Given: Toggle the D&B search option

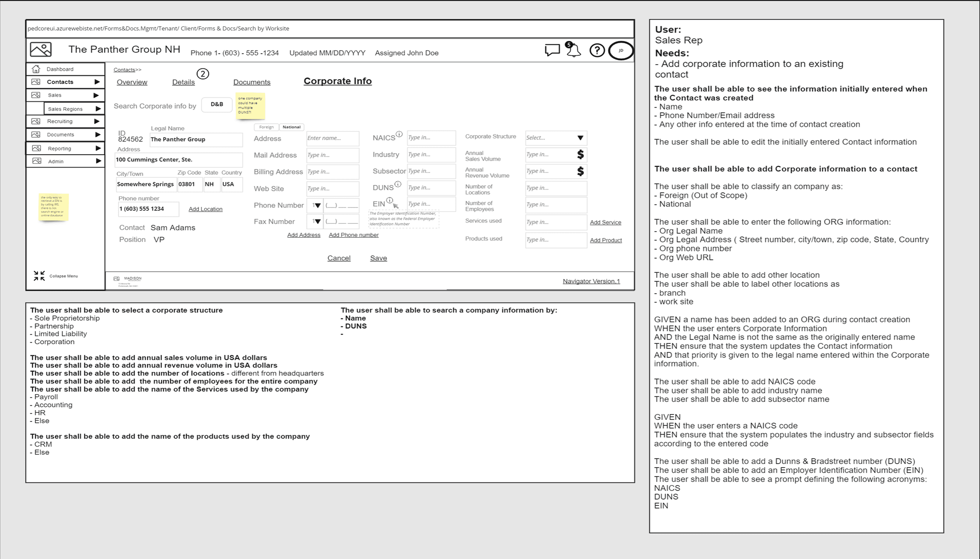Looking at the screenshot, I should [217, 104].
